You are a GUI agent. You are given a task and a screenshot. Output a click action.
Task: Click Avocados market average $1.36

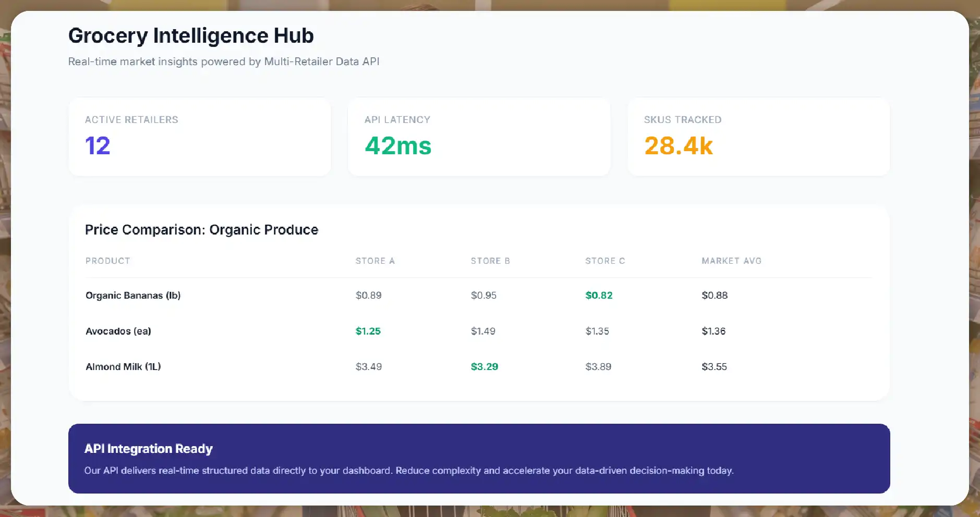click(x=713, y=331)
